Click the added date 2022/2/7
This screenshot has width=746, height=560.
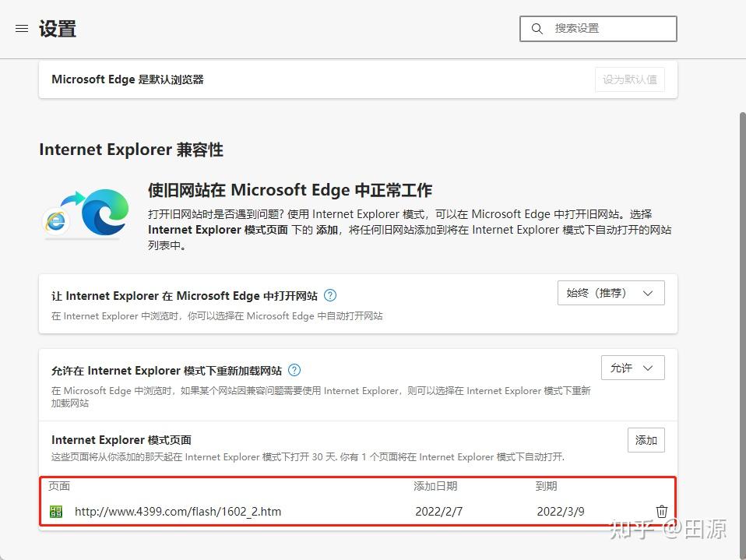point(438,512)
